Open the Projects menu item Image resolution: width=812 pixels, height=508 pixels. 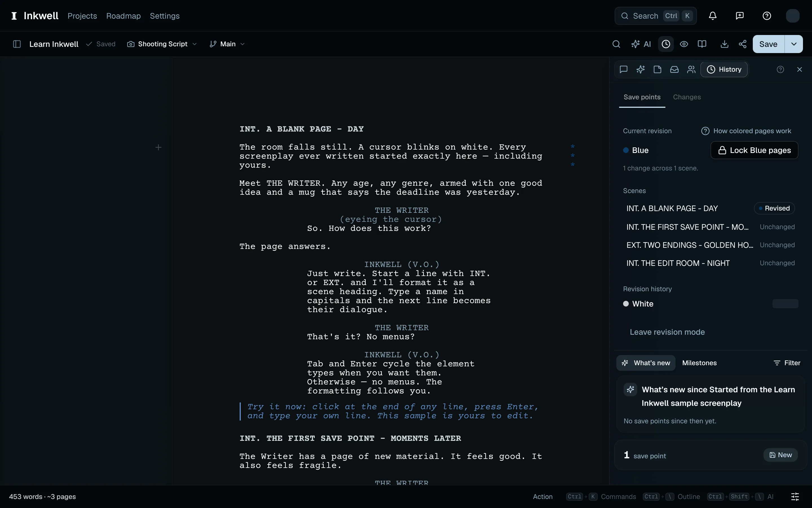coord(82,16)
